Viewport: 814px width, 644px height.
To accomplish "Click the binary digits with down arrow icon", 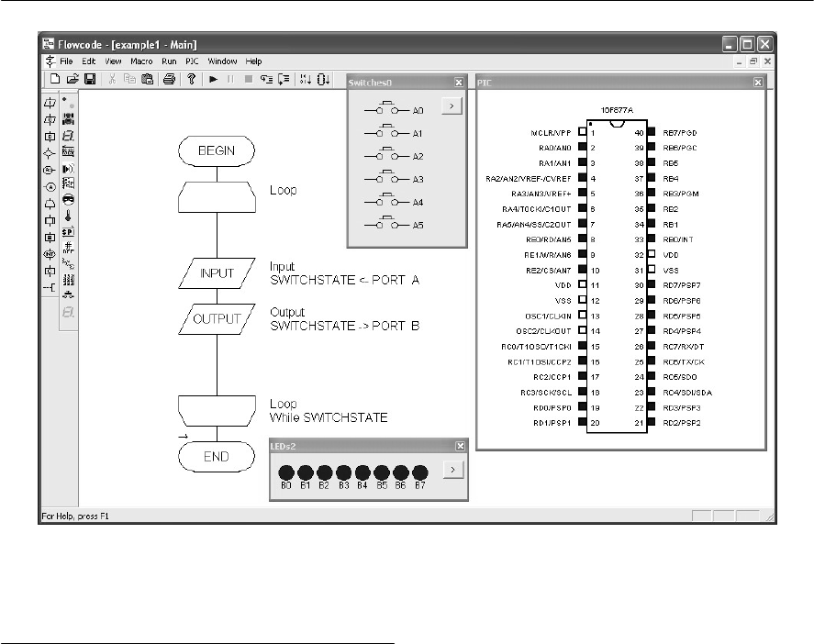I will click(306, 79).
